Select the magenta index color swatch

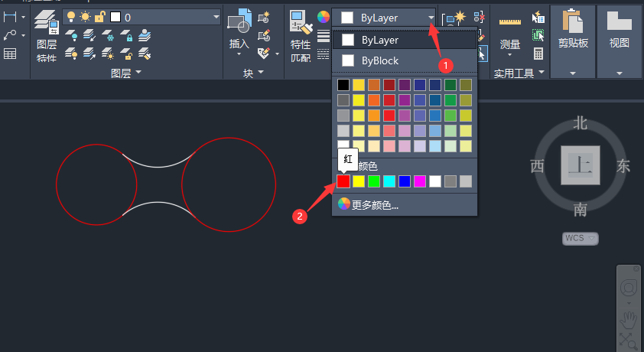pos(420,181)
